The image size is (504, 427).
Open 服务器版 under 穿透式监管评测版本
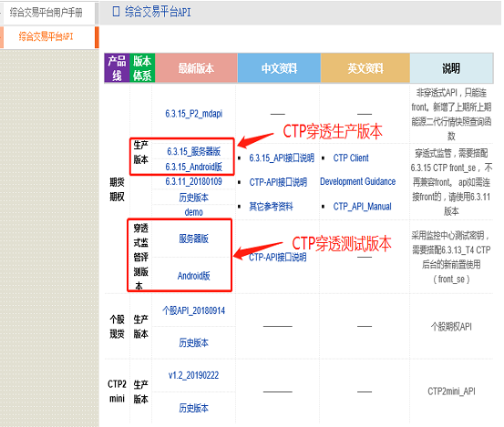point(194,239)
